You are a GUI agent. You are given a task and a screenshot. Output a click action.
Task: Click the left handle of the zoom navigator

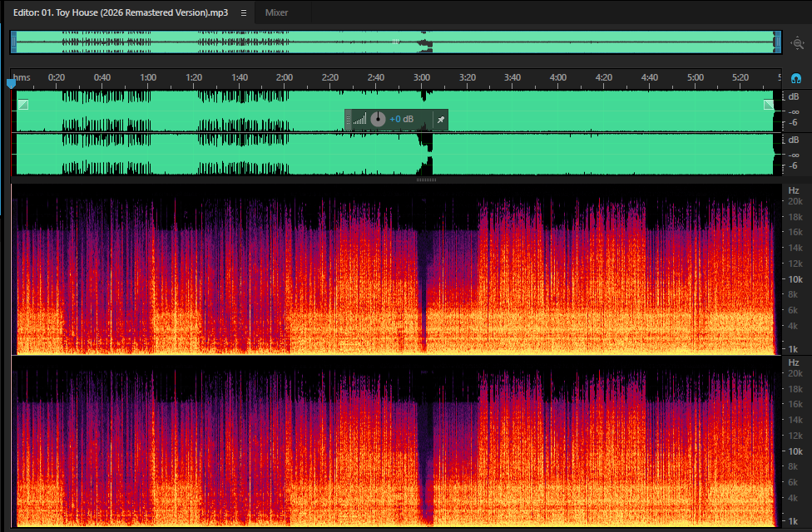coord(14,42)
